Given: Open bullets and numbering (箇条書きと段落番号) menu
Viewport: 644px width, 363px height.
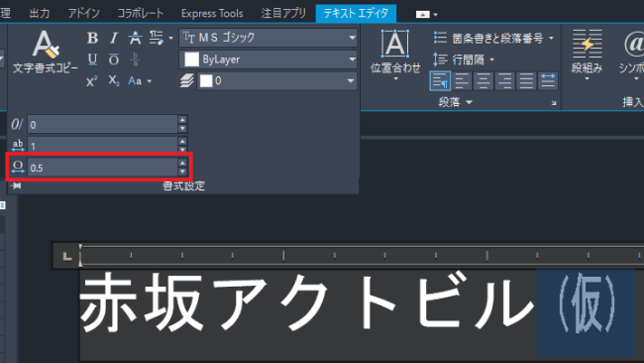Looking at the screenshot, I should (x=493, y=39).
